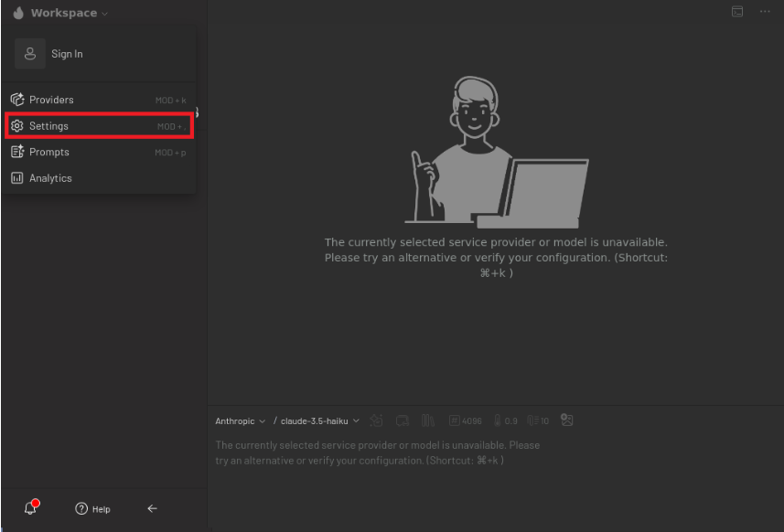Image resolution: width=784 pixels, height=532 pixels.
Task: Open the Help button
Action: (x=92, y=509)
